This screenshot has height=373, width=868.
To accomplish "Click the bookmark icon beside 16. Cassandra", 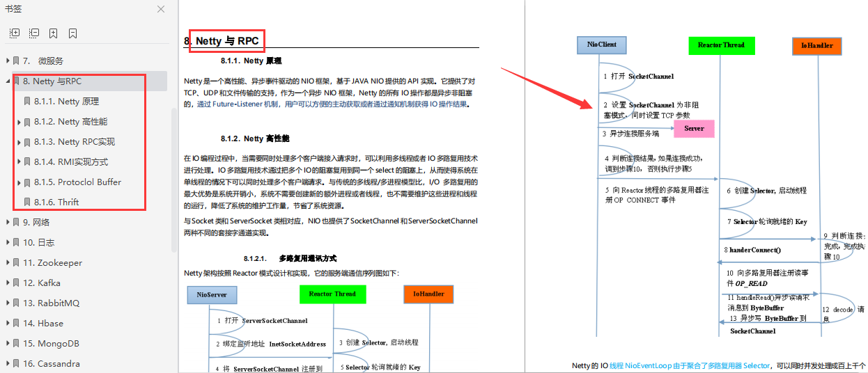I will tap(15, 364).
